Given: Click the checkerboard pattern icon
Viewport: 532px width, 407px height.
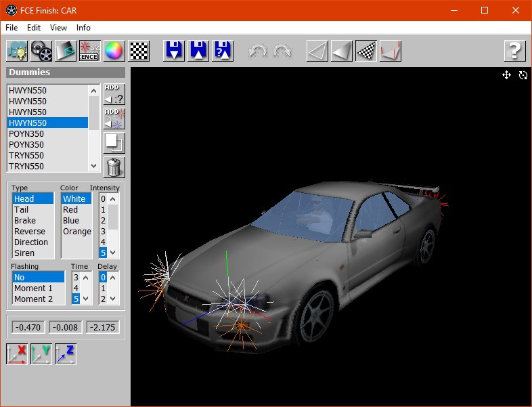Looking at the screenshot, I should point(139,51).
